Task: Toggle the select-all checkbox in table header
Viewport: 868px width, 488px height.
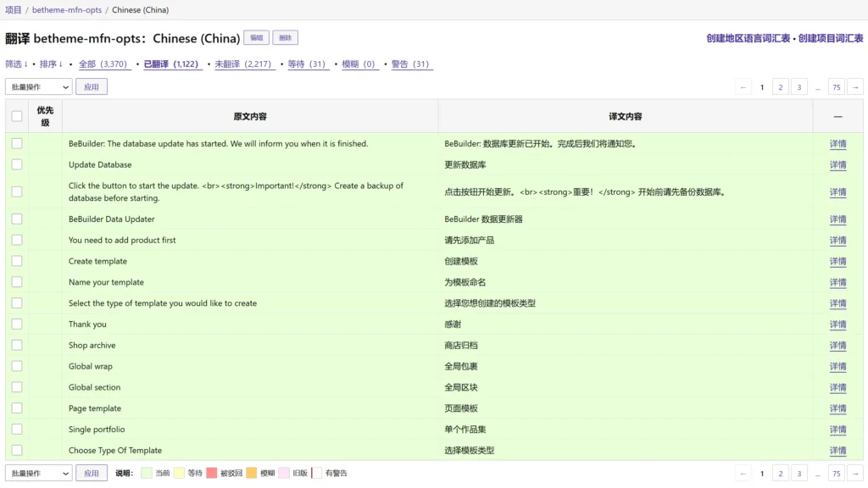Action: [x=17, y=116]
